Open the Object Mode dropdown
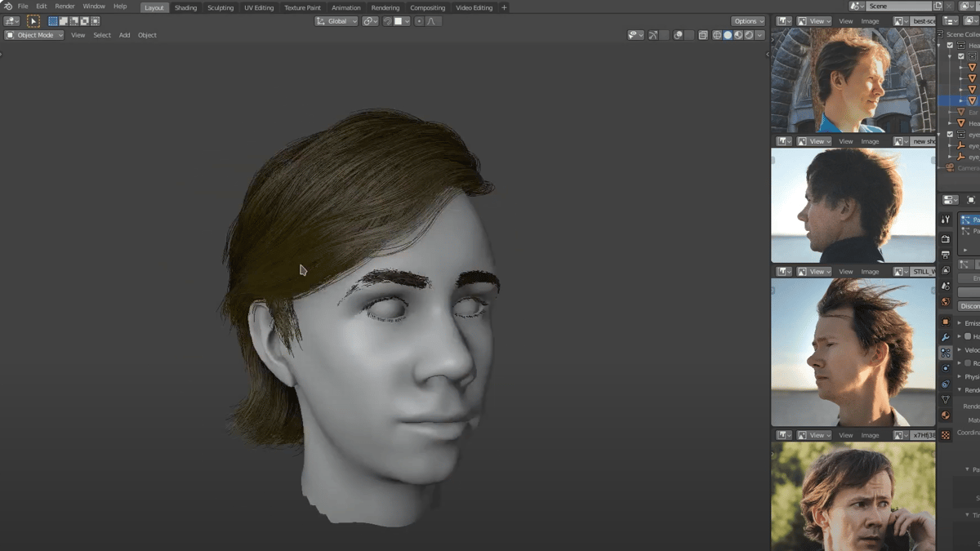The height and width of the screenshot is (551, 980). [34, 35]
